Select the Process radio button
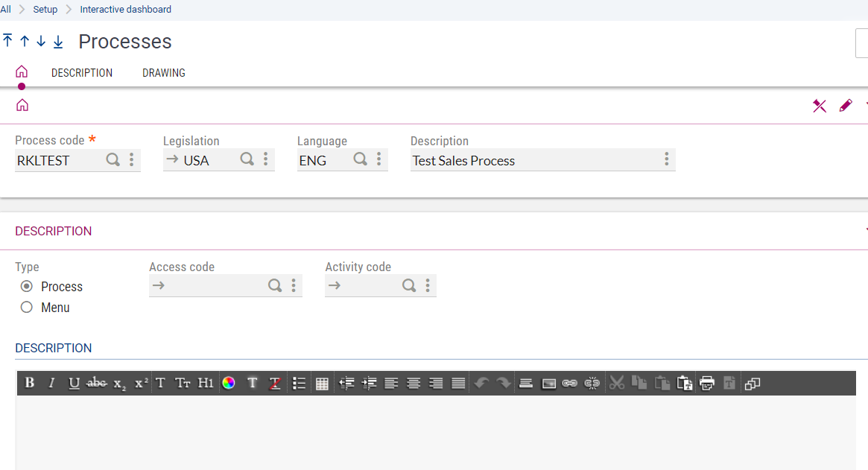868x470 pixels. 27,287
